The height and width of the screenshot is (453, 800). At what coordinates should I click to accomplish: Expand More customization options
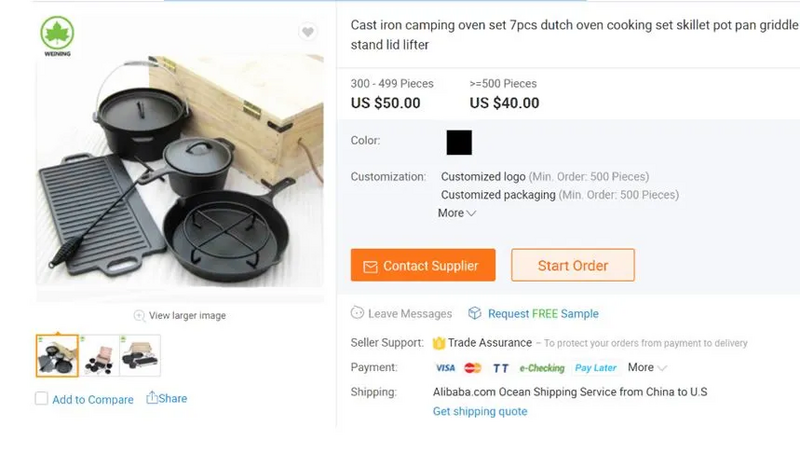456,213
